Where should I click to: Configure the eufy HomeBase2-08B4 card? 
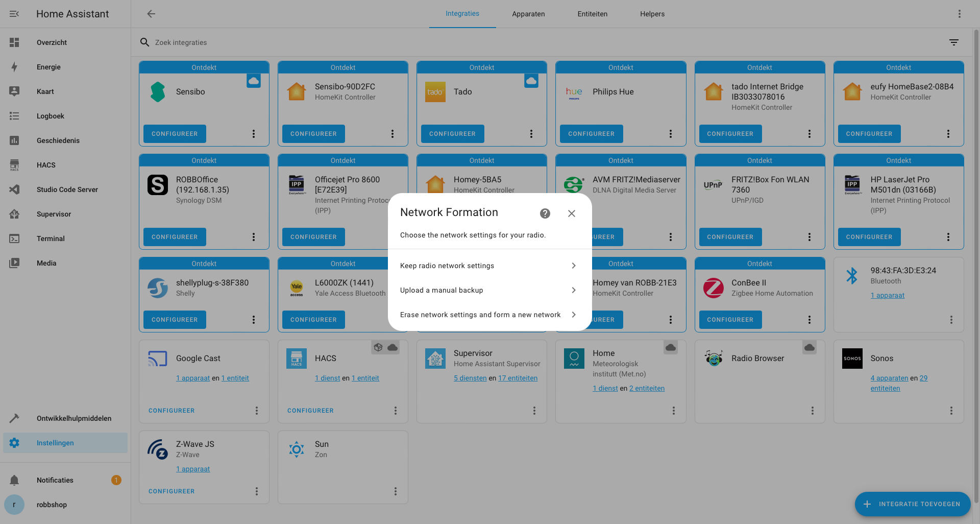click(x=869, y=134)
